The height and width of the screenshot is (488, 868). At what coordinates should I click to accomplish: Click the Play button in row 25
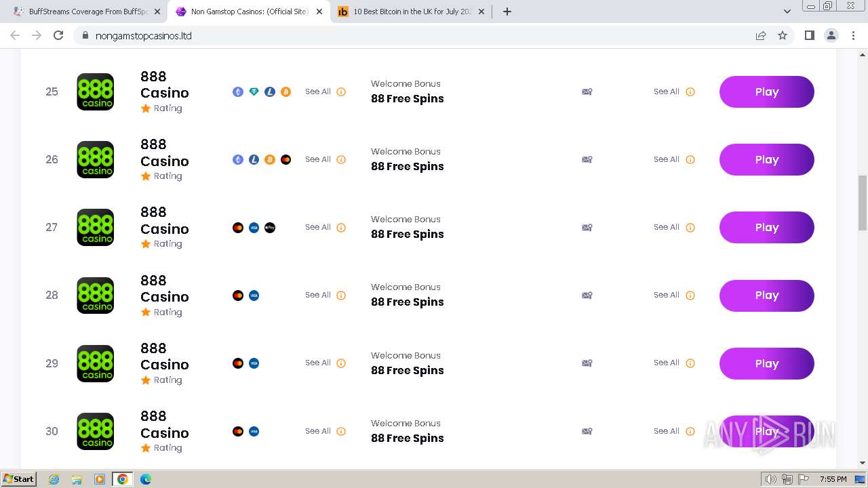pos(766,91)
